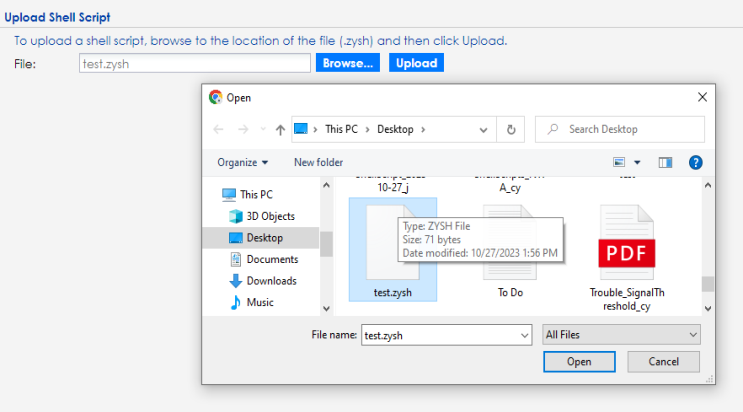Toggle the preview pane icon

[x=665, y=162]
